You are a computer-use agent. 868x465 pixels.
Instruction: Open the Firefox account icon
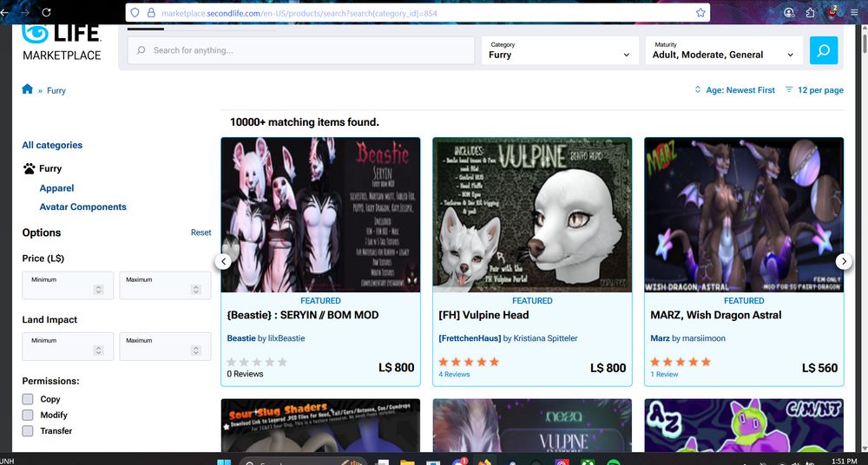[789, 12]
